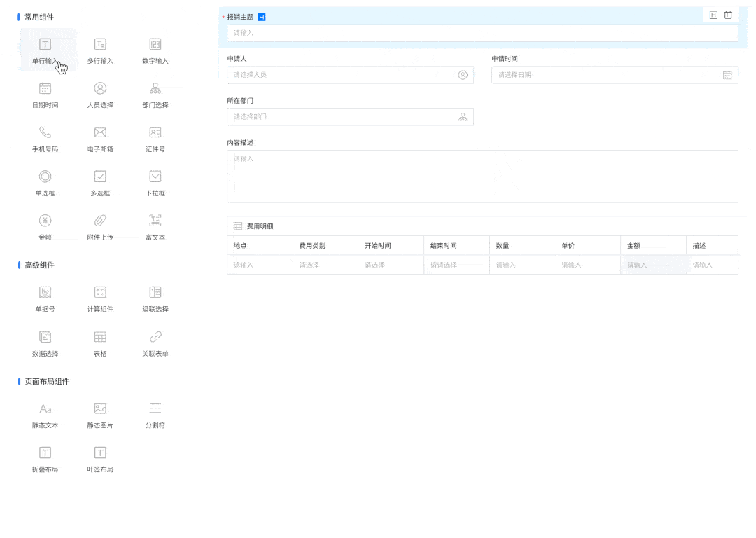The height and width of the screenshot is (538, 756).
Task: Pick the 关联表单 component
Action: coord(155,343)
